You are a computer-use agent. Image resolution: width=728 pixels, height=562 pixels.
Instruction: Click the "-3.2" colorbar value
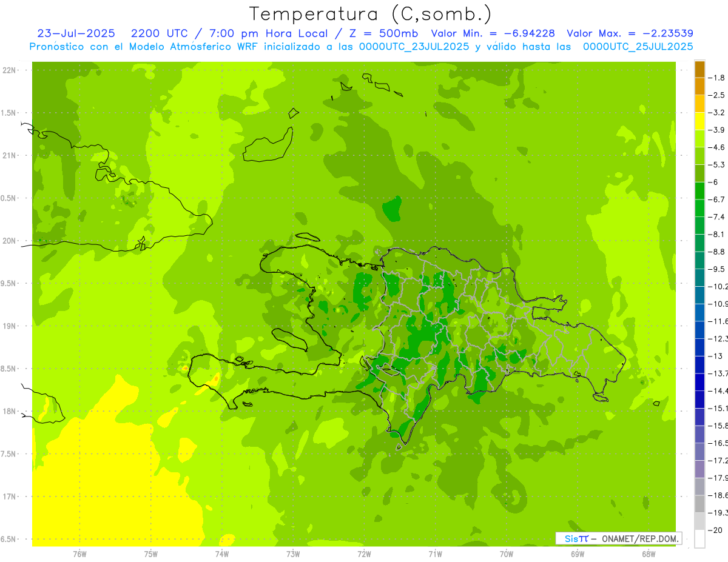point(717,112)
